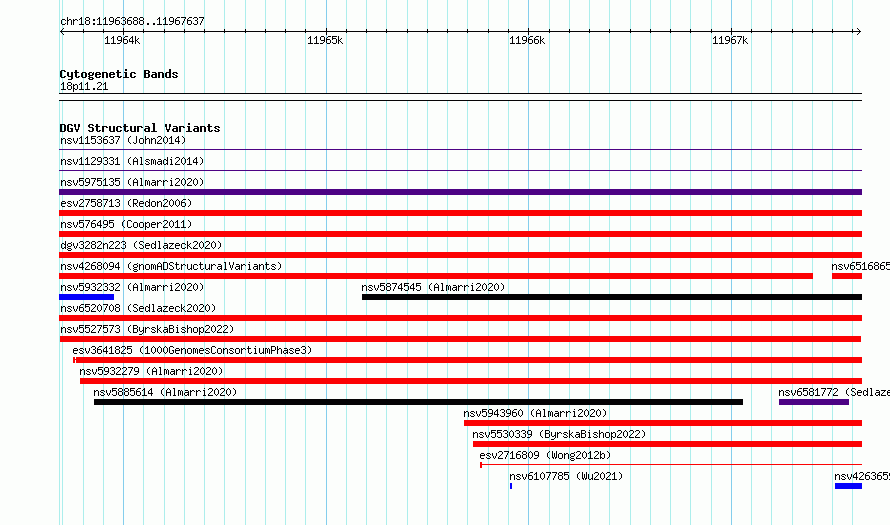Screen dimensions: 890x525
Task: Select the red esv3641825 variant bar
Action: [x=468, y=360]
